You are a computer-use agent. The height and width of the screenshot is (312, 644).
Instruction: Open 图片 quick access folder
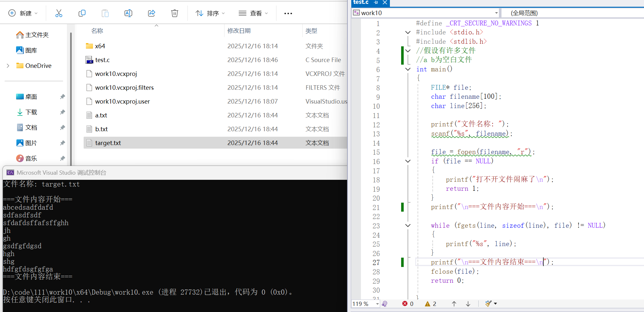point(27,143)
